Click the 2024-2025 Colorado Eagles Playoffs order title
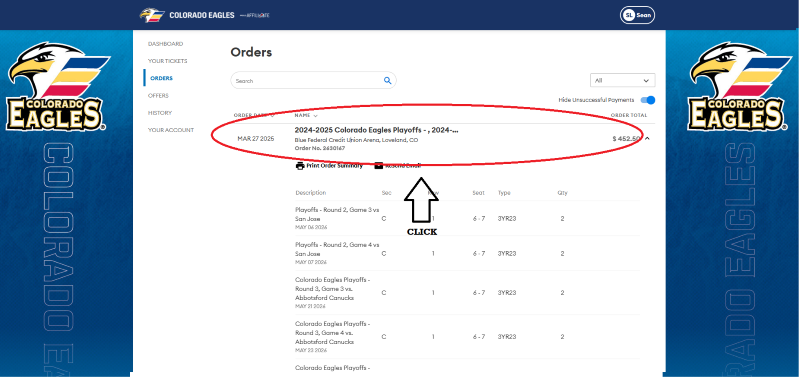This screenshot has height=379, width=800. [376, 130]
